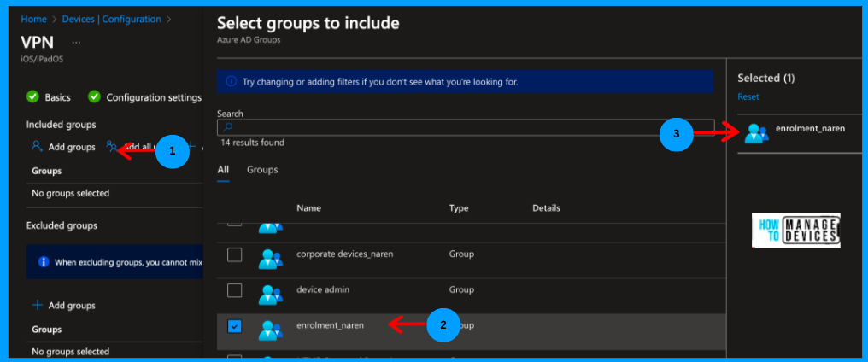
Task: Go to Devices | Configuration breadcrumb
Action: (x=111, y=20)
